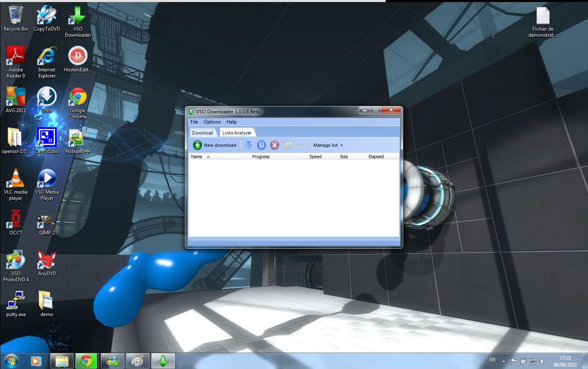Sort list by Elapsed column header
This screenshot has height=369, width=588.
click(382, 157)
